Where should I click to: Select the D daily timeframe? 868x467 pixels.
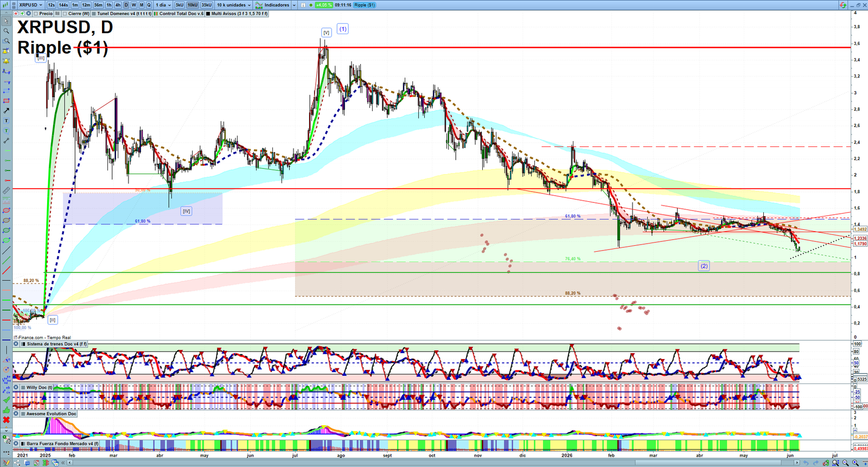(x=126, y=5)
